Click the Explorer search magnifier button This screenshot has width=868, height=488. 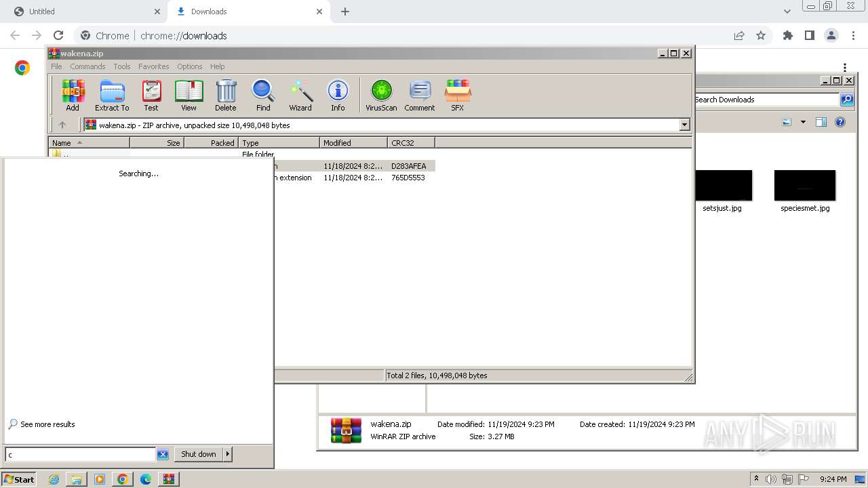[847, 100]
